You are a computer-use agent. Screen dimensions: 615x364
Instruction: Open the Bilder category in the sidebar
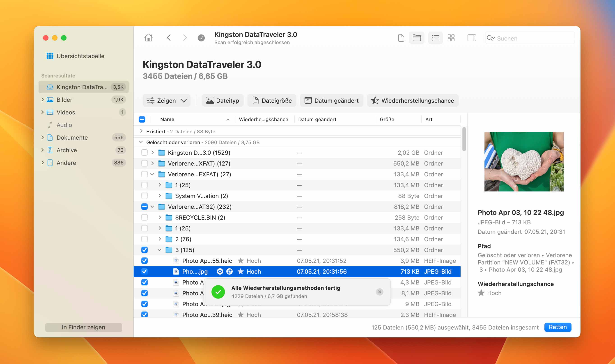click(64, 100)
